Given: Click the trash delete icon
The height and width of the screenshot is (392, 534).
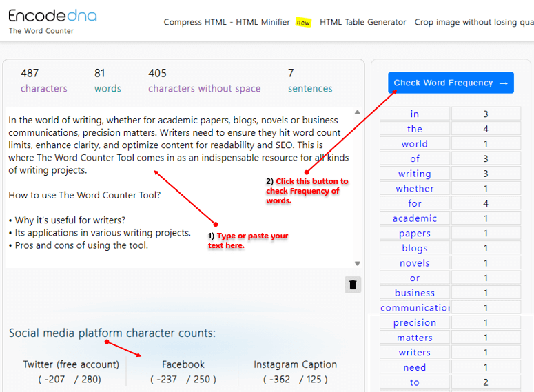Looking at the screenshot, I should tap(353, 285).
